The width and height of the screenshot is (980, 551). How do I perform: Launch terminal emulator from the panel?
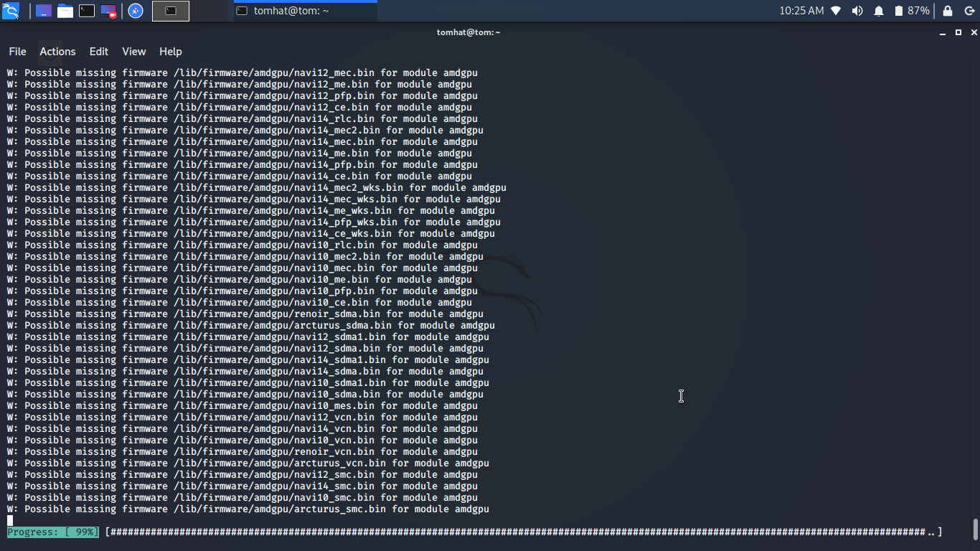(x=87, y=11)
